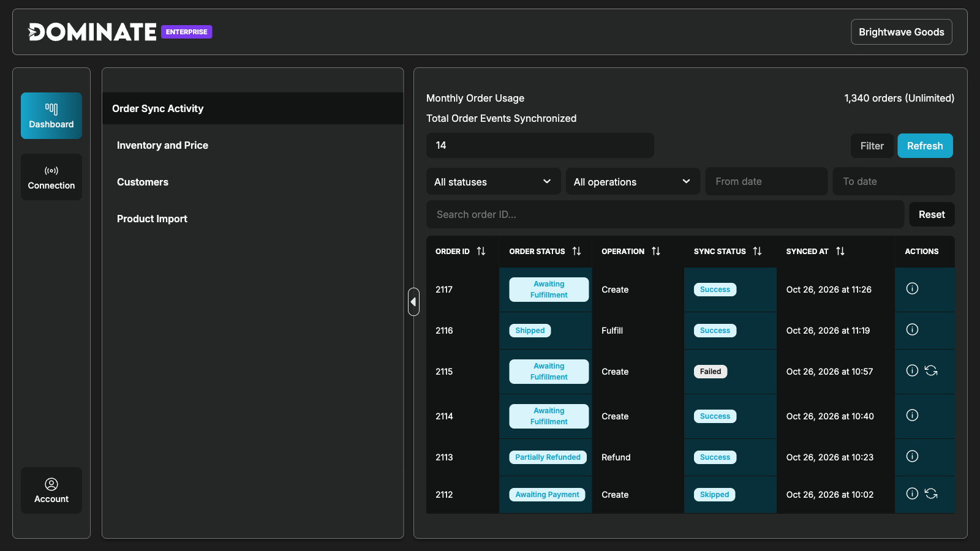View info for order 2116
Image resolution: width=980 pixels, height=551 pixels.
(x=912, y=329)
